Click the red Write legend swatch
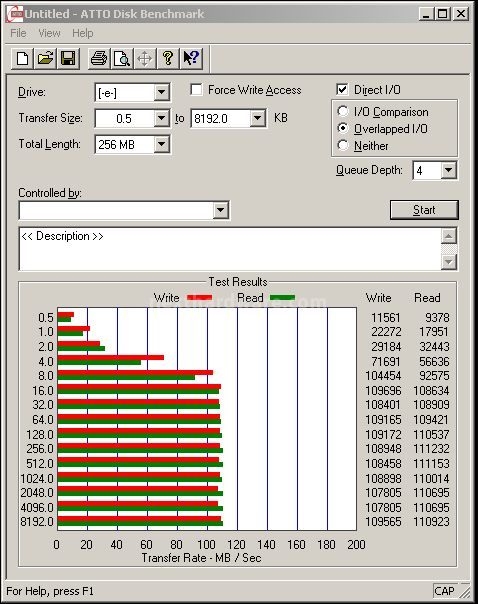The width and height of the screenshot is (478, 604). coord(200,297)
